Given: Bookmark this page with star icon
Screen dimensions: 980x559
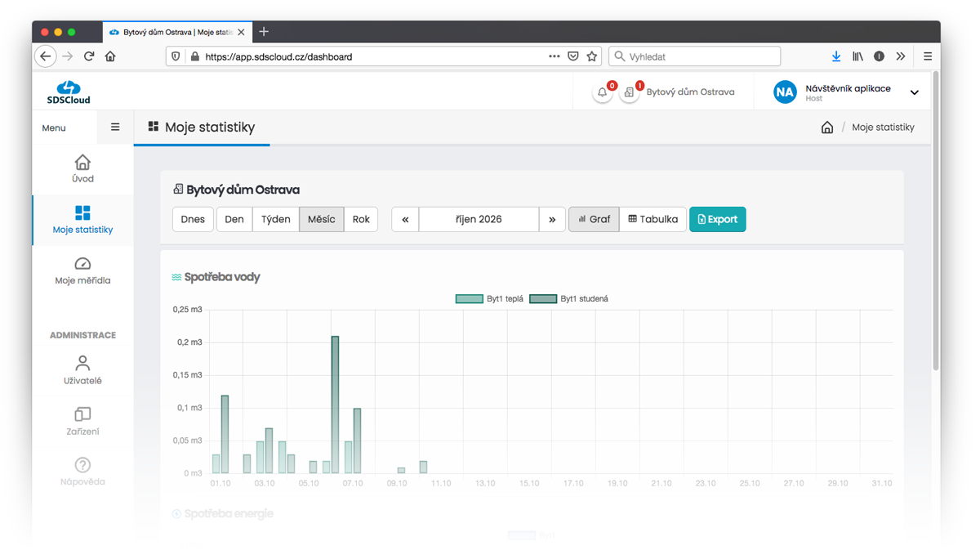Looking at the screenshot, I should (592, 56).
